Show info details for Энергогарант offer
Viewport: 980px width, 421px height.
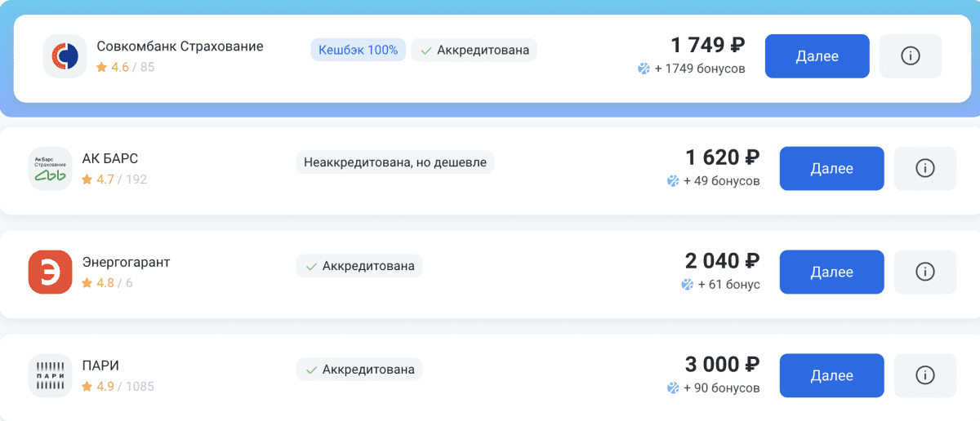924,273
